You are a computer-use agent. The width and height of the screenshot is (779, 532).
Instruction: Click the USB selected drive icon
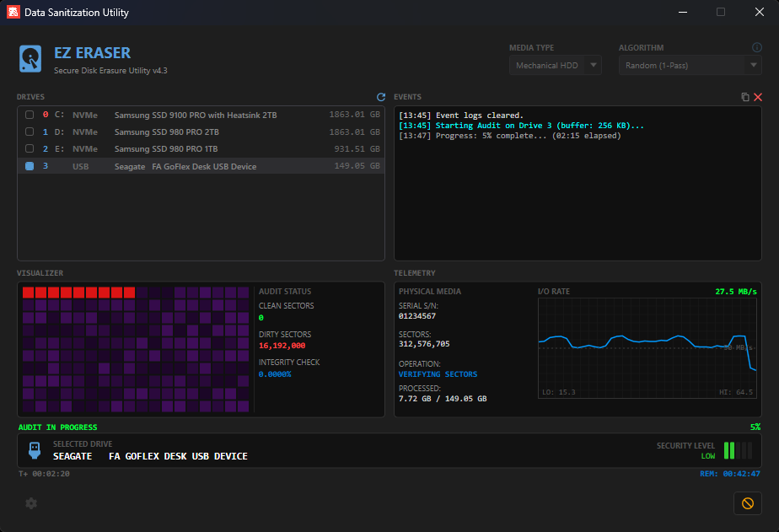35,450
